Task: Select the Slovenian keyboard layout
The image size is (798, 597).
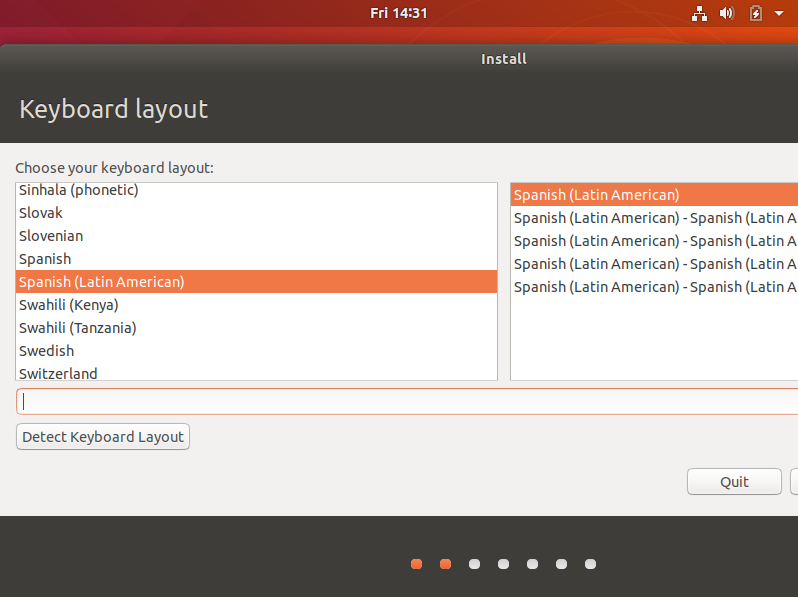Action: coord(51,236)
